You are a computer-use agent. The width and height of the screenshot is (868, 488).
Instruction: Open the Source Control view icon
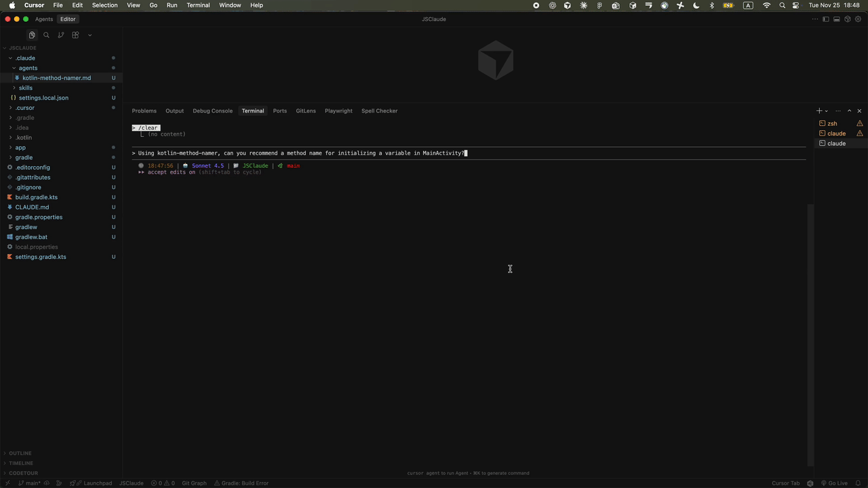(x=61, y=35)
